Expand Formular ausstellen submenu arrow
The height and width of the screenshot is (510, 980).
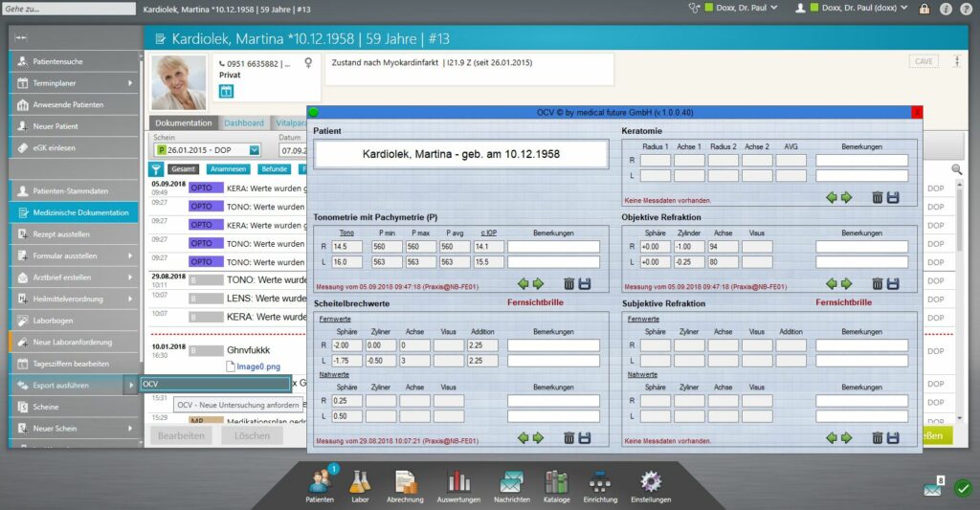click(131, 255)
